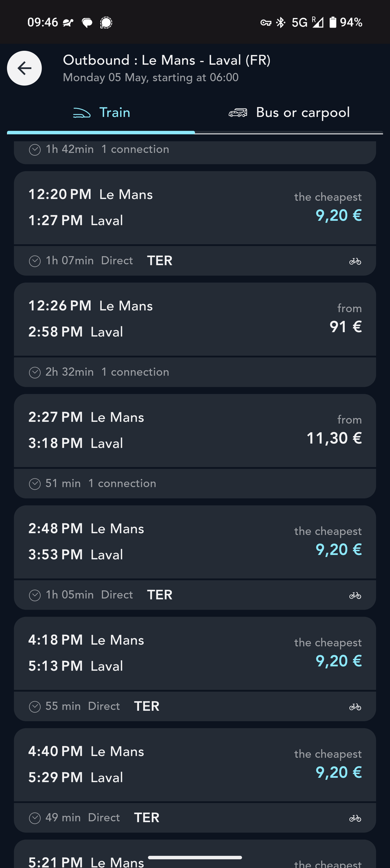Tap the clock icon beside 2h 32min duration
The image size is (390, 868).
pyautogui.click(x=35, y=372)
